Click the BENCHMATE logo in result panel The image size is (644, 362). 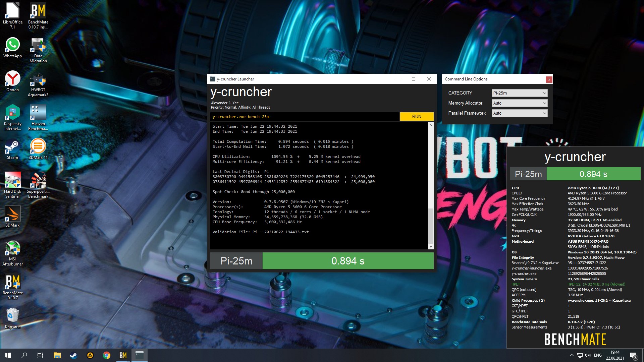575,339
